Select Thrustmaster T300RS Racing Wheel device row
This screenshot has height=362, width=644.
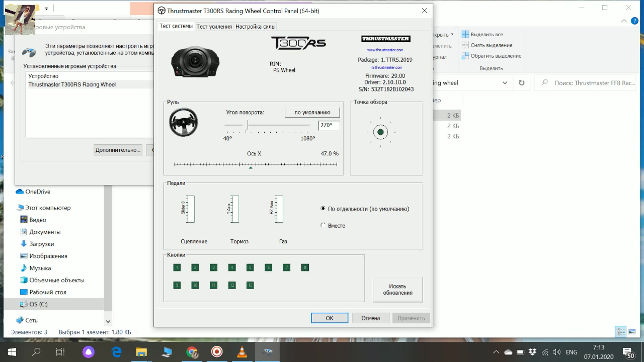(x=90, y=84)
